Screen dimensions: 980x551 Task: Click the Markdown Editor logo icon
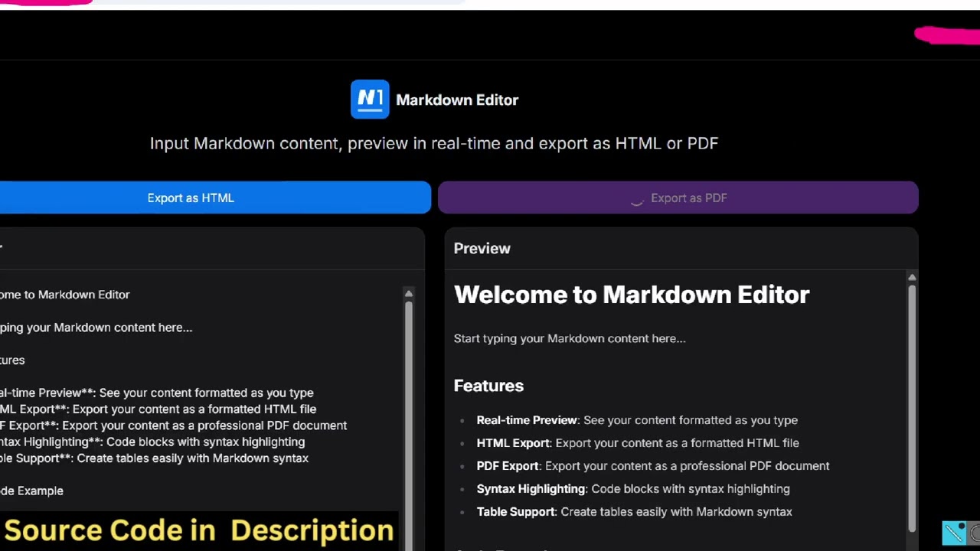pos(370,99)
